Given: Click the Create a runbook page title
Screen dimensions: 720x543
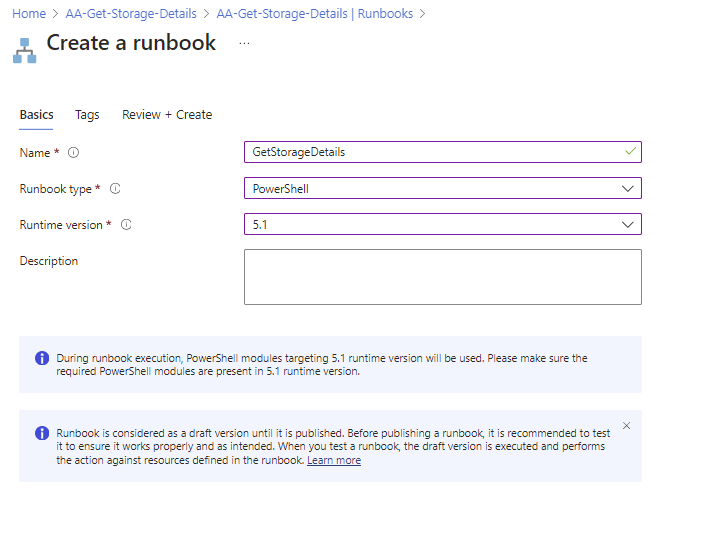Looking at the screenshot, I should pos(131,43).
